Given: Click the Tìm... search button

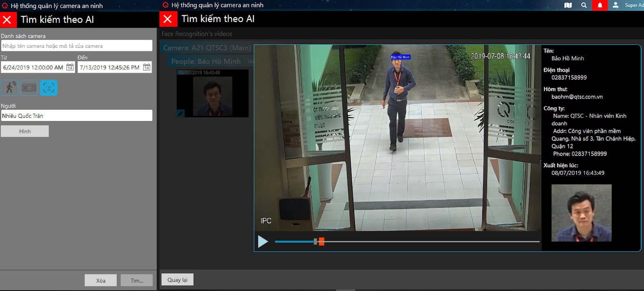Looking at the screenshot, I should tap(137, 280).
